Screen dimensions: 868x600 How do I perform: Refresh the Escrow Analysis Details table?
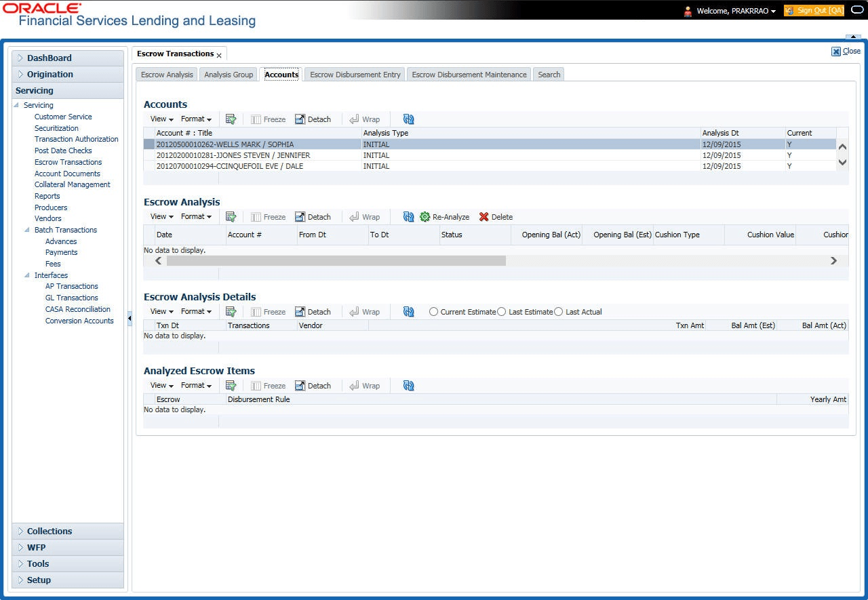coord(408,312)
